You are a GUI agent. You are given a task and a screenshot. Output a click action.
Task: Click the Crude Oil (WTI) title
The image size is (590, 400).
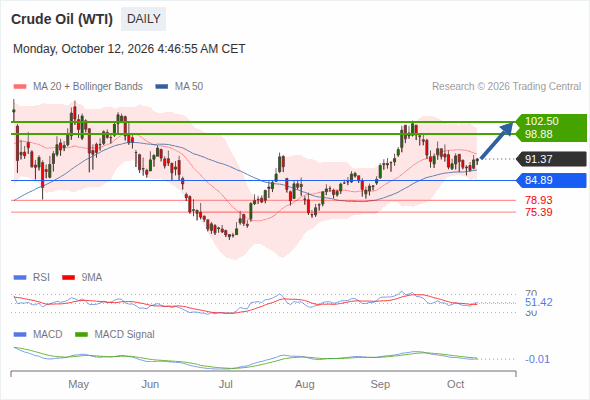click(x=62, y=19)
